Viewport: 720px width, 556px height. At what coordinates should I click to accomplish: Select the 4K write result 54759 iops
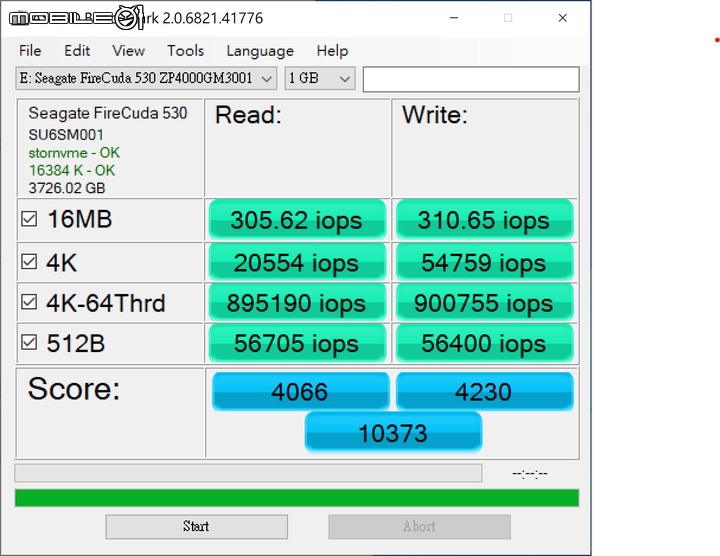point(484,262)
